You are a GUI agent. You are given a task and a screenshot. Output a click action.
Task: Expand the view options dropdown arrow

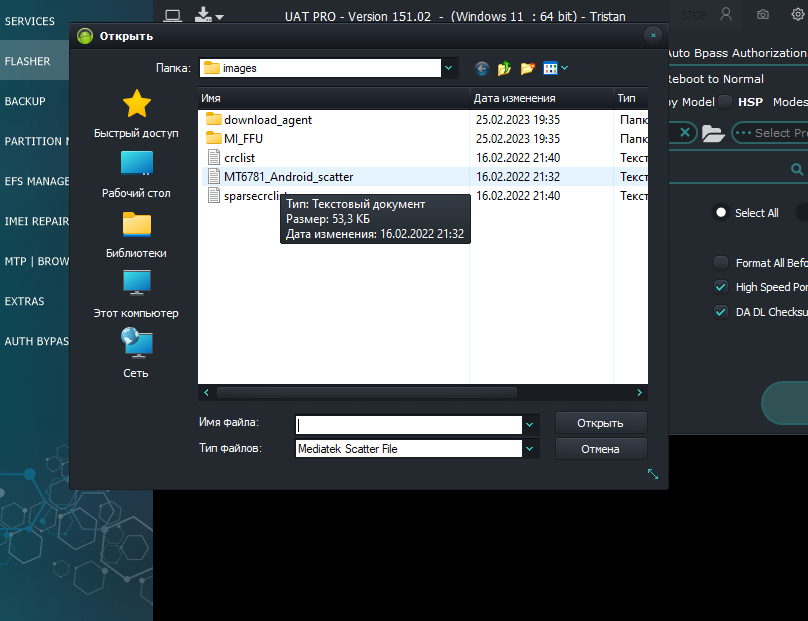point(565,68)
